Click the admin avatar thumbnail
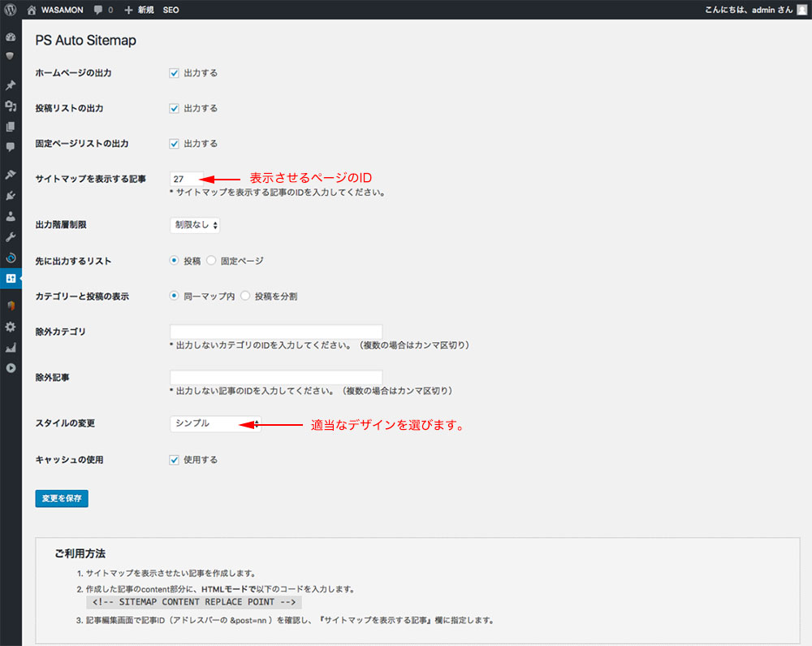The width and height of the screenshot is (812, 646). pyautogui.click(x=801, y=10)
